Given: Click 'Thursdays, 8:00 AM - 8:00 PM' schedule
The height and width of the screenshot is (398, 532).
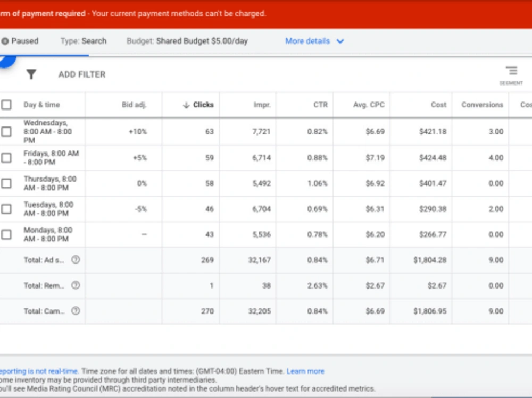Looking at the screenshot, I should [x=50, y=183].
